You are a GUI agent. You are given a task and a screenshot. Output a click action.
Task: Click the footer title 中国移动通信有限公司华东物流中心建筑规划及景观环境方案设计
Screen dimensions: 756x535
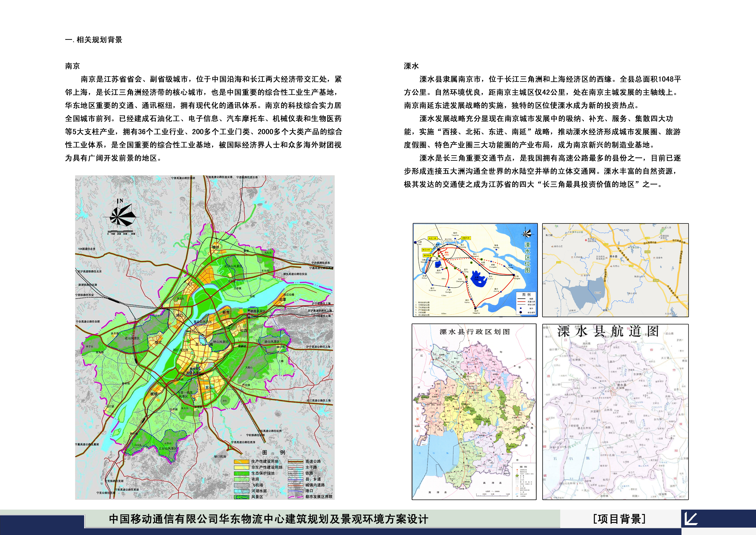[x=269, y=519]
